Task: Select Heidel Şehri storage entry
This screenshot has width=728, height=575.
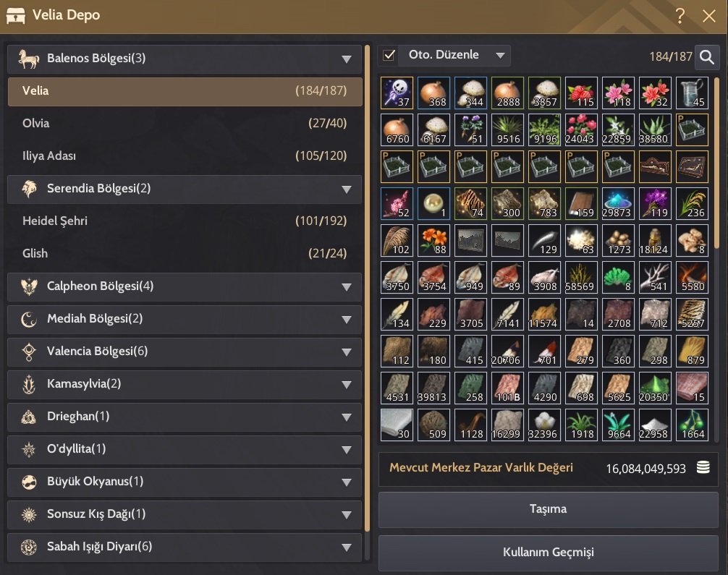Action: point(185,221)
